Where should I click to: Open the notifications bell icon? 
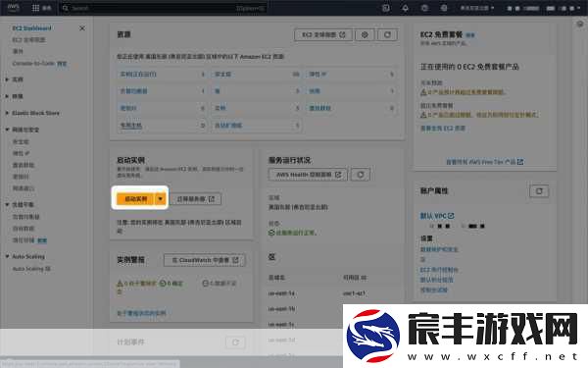point(405,8)
